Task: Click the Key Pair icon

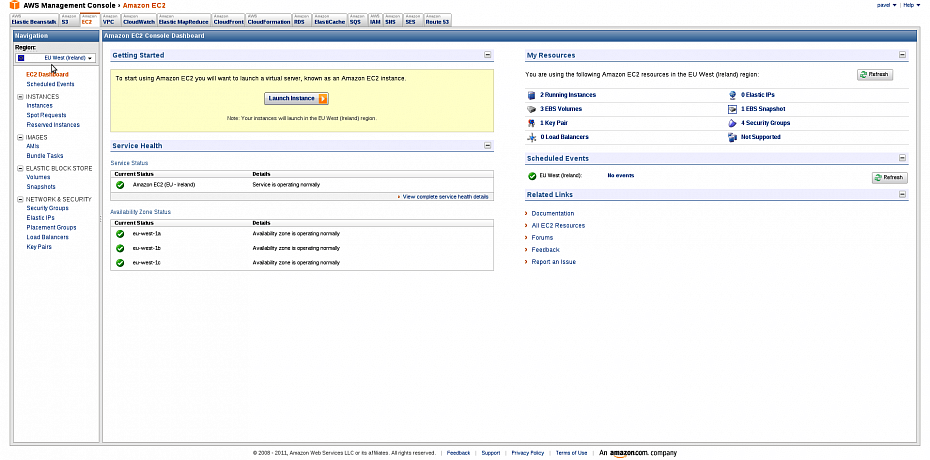Action: click(x=531, y=123)
